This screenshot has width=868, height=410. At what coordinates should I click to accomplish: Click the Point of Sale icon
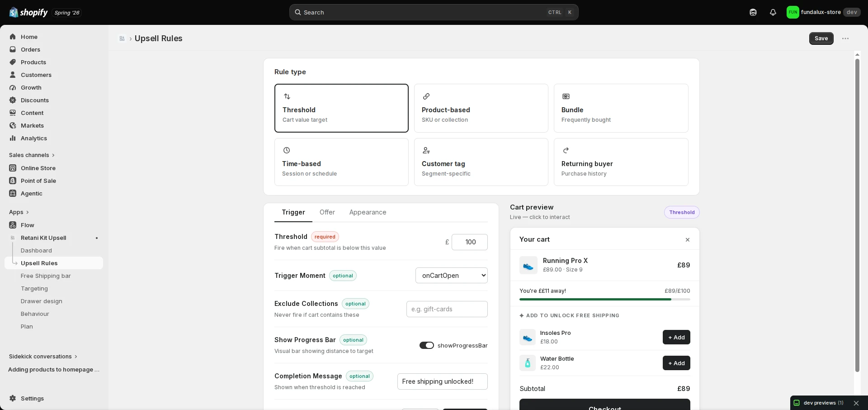13,181
